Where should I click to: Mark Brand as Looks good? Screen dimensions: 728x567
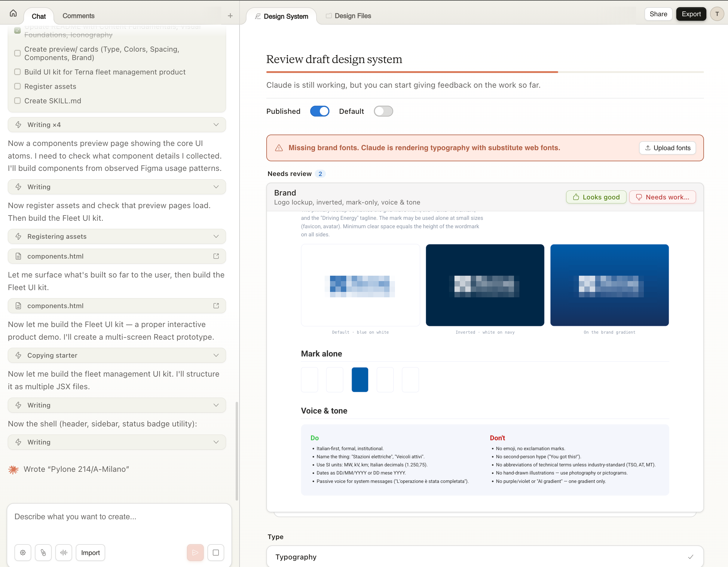coord(596,197)
